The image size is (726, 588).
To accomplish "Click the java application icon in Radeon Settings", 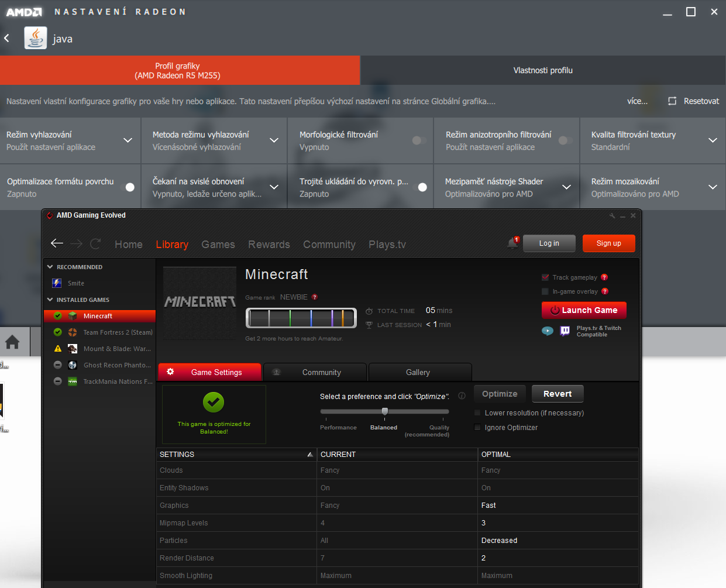I will pyautogui.click(x=36, y=38).
